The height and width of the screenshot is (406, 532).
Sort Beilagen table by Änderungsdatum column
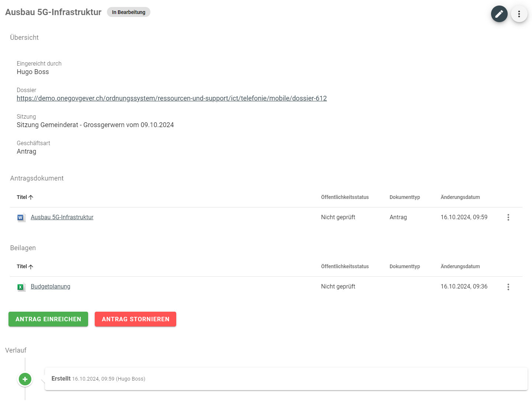[x=460, y=267]
